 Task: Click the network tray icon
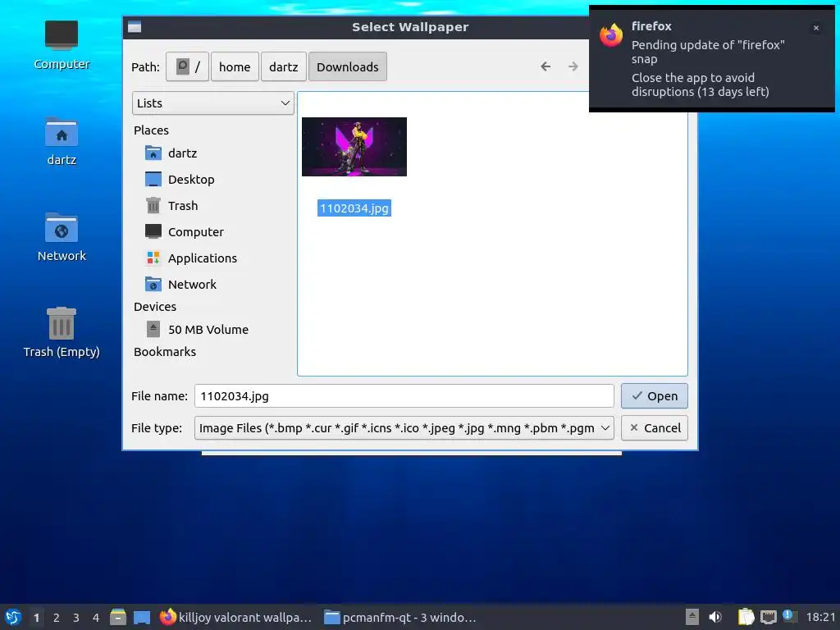point(768,617)
